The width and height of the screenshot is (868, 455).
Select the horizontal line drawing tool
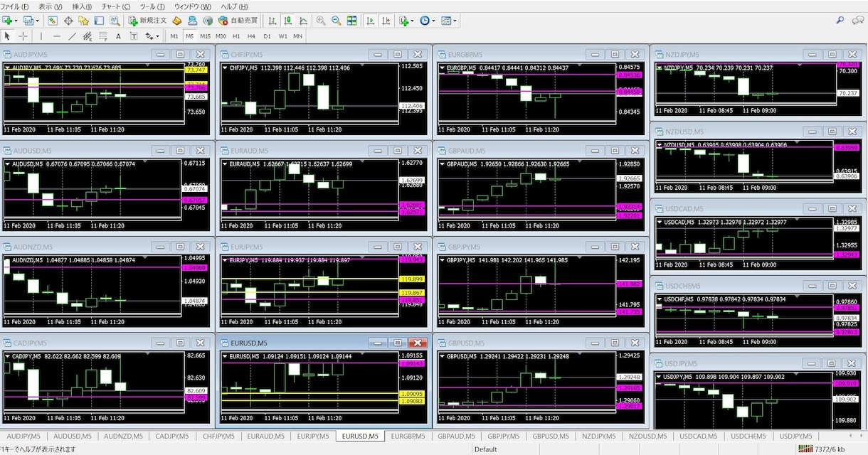coord(57,36)
